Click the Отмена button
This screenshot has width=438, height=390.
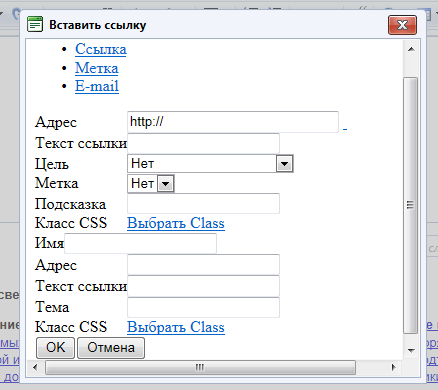[x=111, y=348]
